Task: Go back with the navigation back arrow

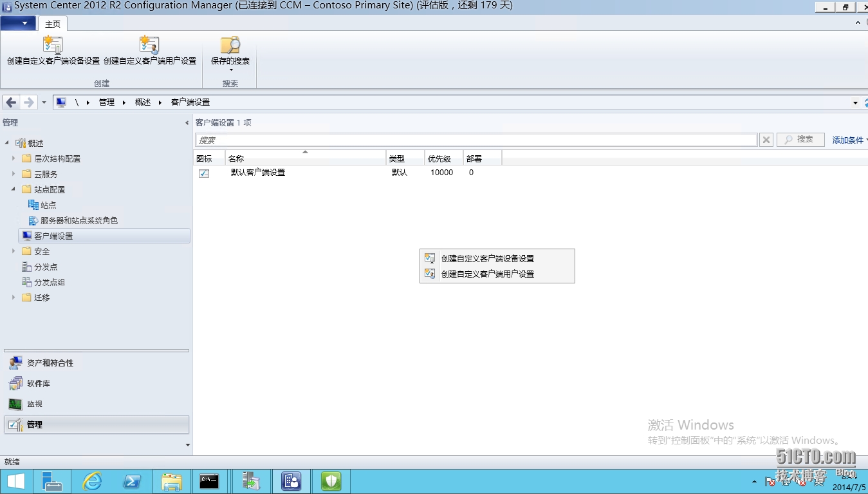Action: click(11, 102)
